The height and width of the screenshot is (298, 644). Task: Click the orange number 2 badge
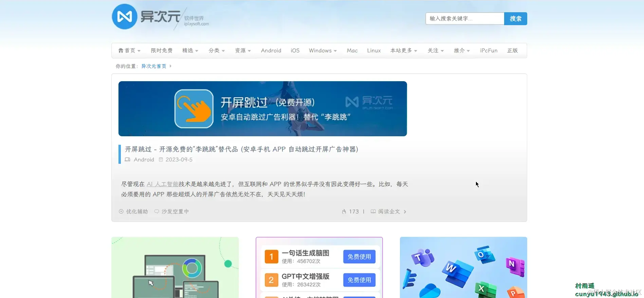tap(271, 280)
